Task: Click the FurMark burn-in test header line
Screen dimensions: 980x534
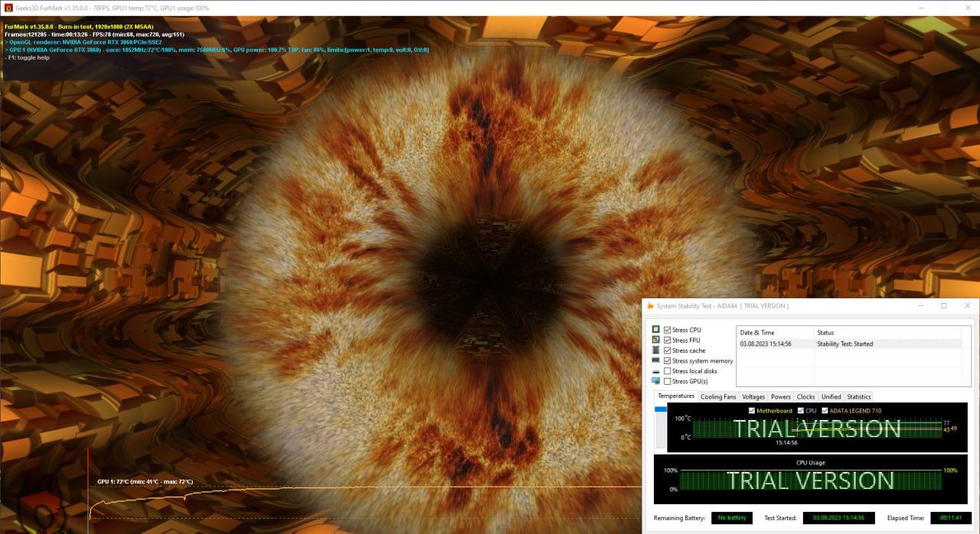Action: point(79,26)
